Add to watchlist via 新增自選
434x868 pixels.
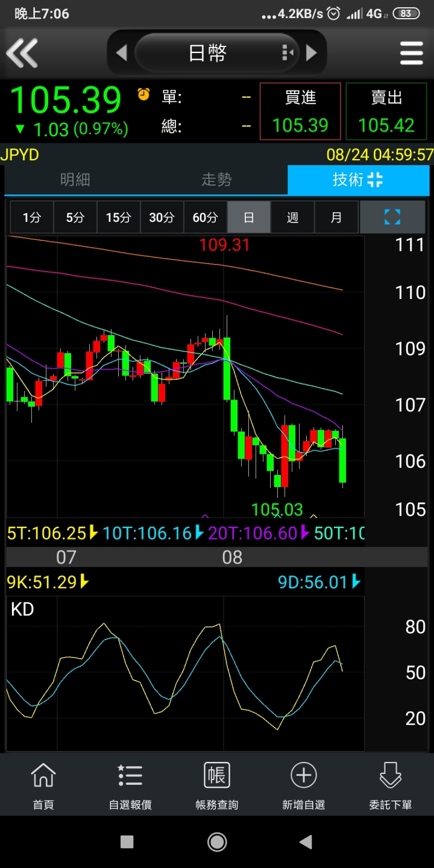point(304,786)
